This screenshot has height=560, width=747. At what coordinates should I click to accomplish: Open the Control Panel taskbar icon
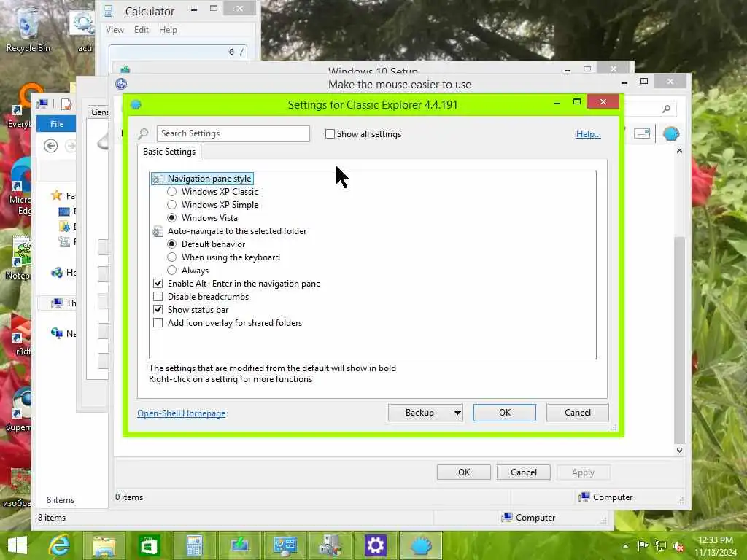pos(285,545)
